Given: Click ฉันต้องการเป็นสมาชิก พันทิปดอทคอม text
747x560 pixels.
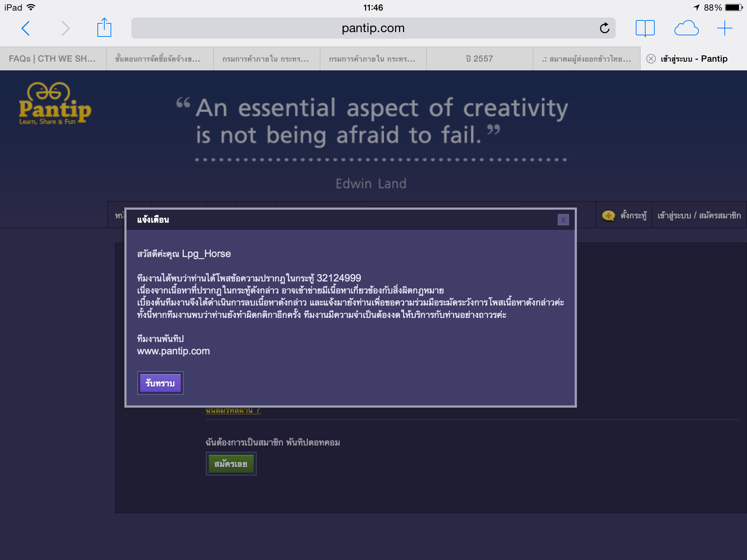Looking at the screenshot, I should tap(273, 442).
